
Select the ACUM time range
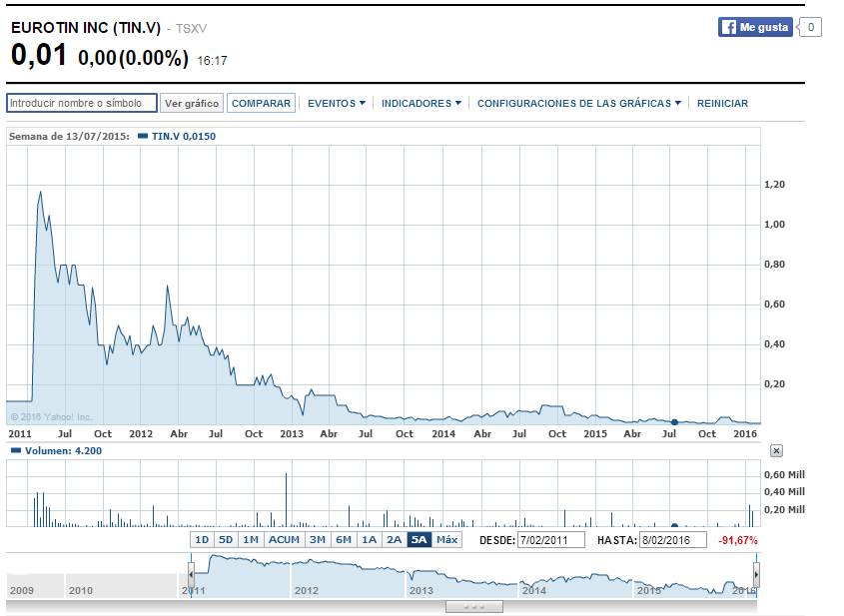[x=284, y=539]
